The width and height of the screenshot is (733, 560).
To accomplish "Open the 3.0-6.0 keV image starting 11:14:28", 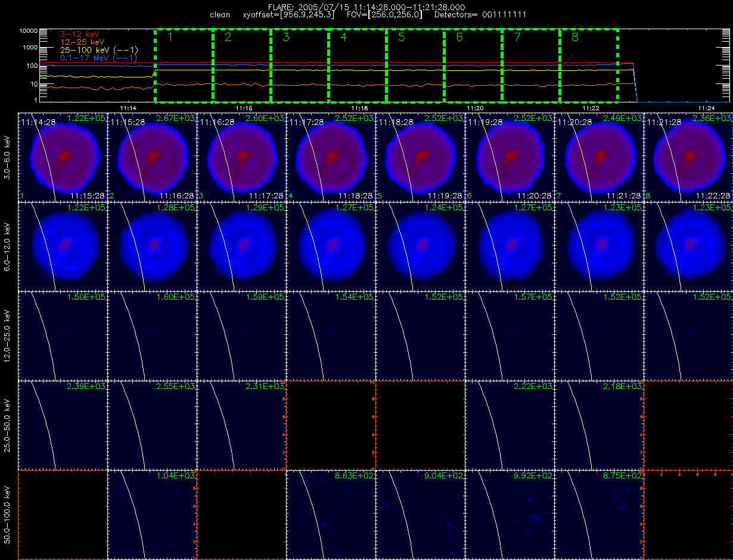I will (x=63, y=157).
